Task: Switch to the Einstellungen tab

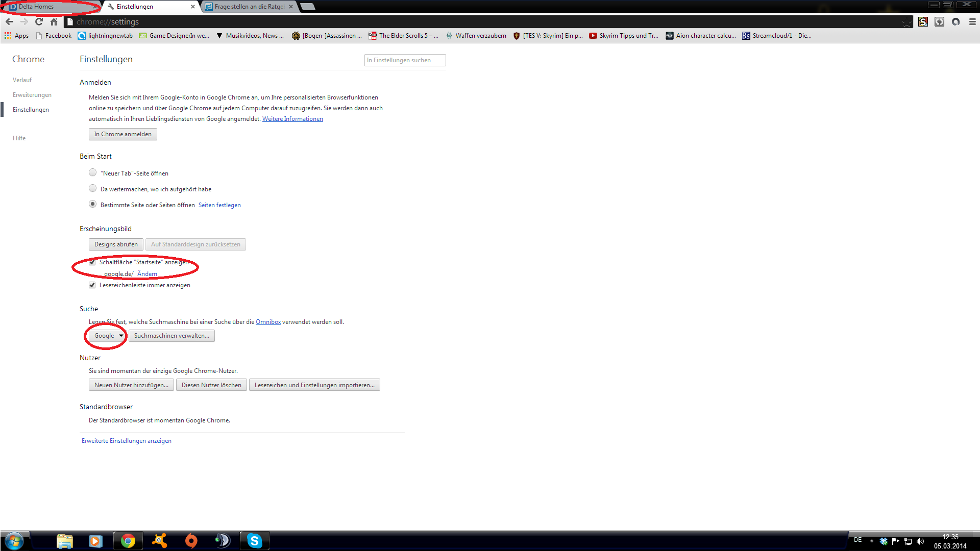Action: pyautogui.click(x=150, y=7)
